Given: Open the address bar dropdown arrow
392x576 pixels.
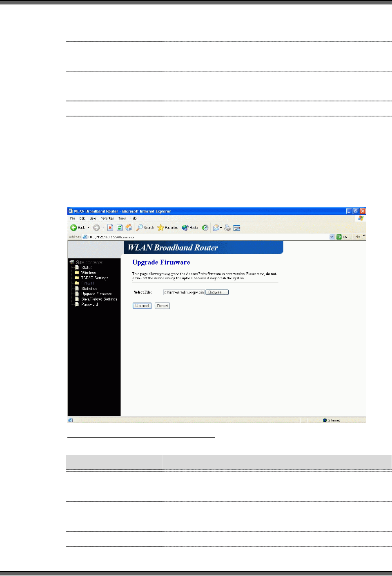Looking at the screenshot, I should (x=332, y=237).
